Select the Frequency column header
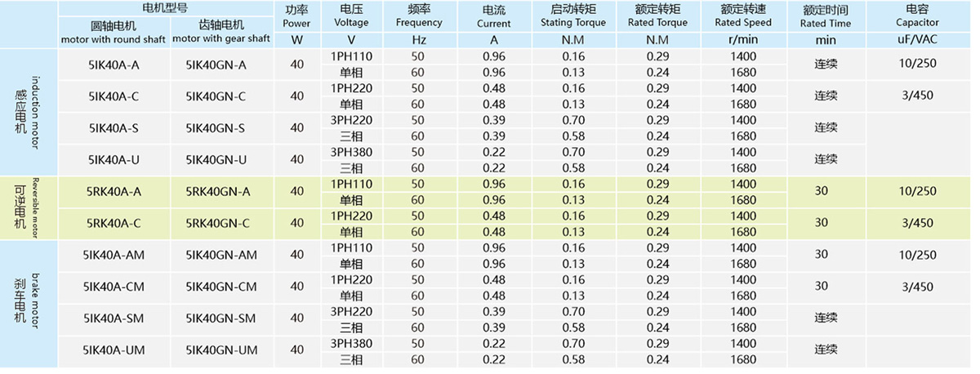The image size is (980, 374). 418,16
